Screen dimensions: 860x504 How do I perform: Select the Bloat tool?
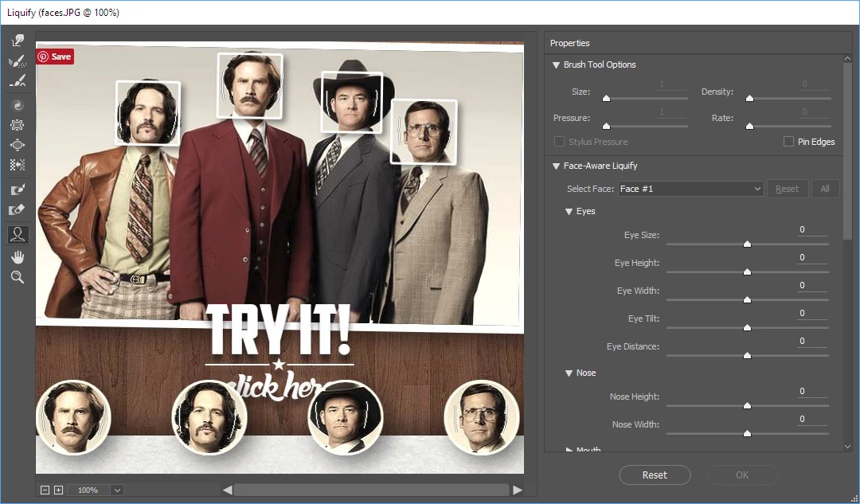point(18,145)
